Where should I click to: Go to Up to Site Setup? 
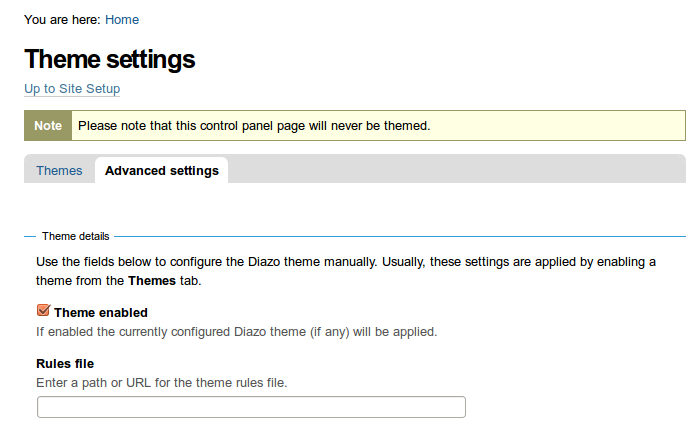(72, 88)
